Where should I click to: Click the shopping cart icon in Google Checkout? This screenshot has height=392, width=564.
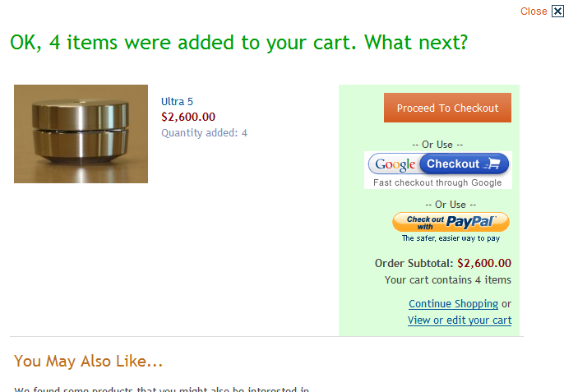coord(492,164)
